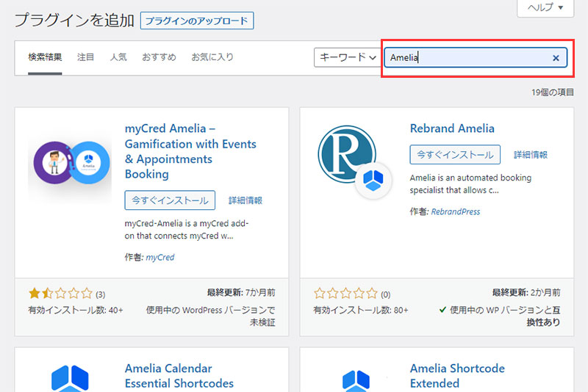Switch to the おすすめ tab
Image resolution: width=588 pixels, height=392 pixels.
coord(159,57)
